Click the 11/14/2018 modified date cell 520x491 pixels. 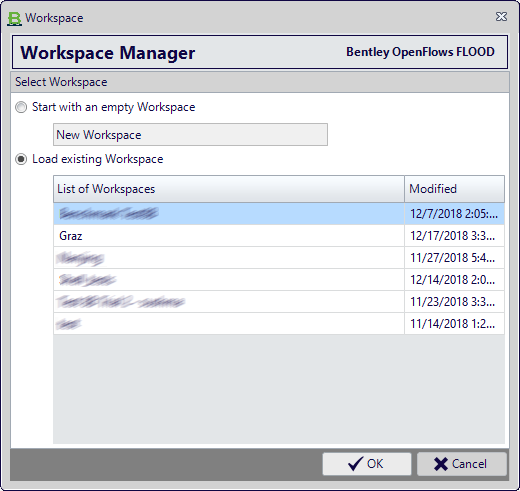[454, 324]
